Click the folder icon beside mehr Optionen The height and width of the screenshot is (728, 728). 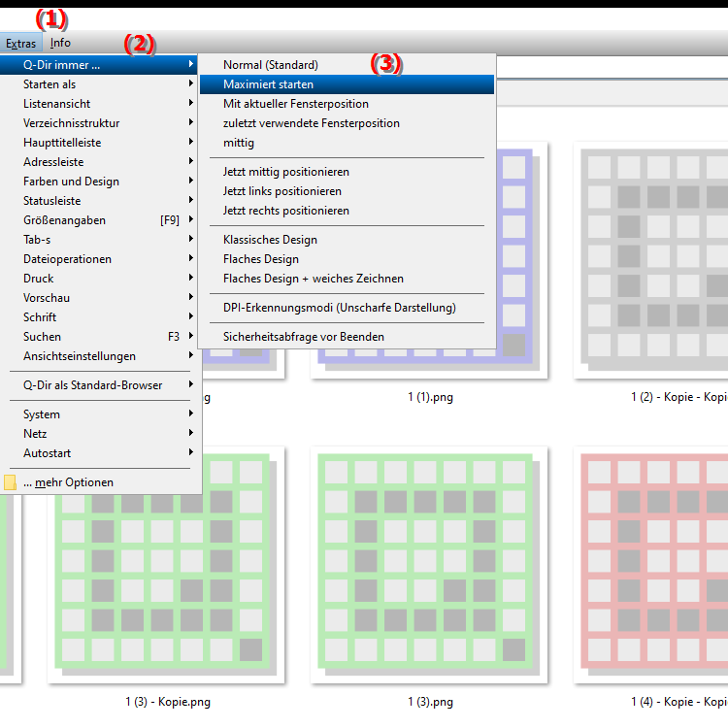click(x=10, y=482)
